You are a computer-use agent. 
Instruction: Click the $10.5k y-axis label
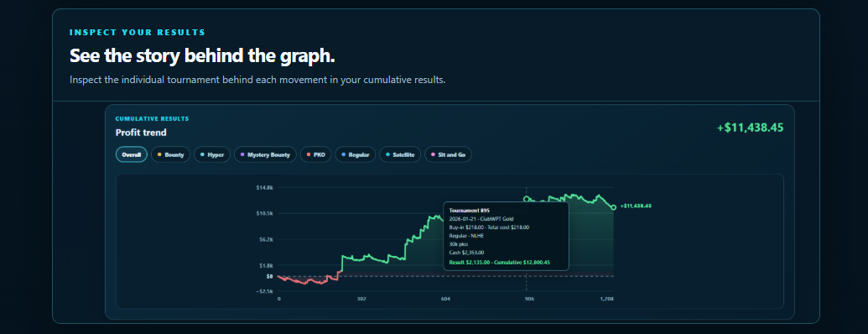pyautogui.click(x=265, y=213)
